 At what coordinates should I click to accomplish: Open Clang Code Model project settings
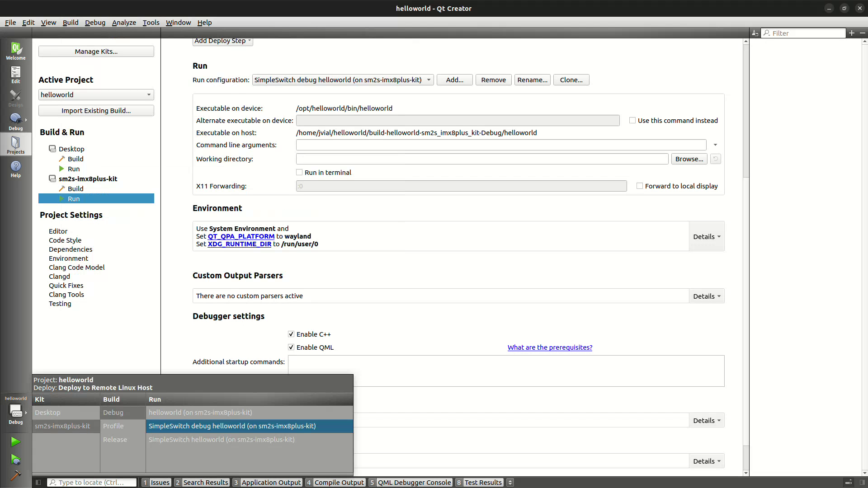click(x=77, y=267)
